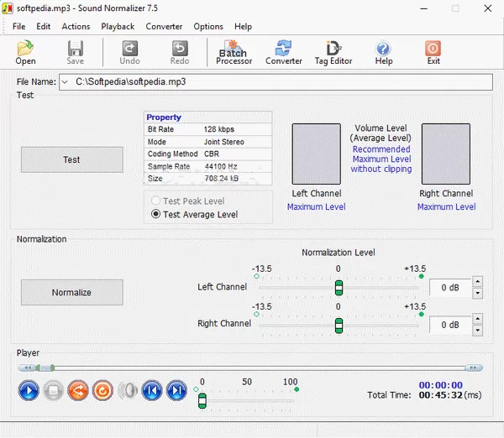Decrease Left Channel dB with the down arrow
The width and height of the screenshot is (504, 438).
478,293
